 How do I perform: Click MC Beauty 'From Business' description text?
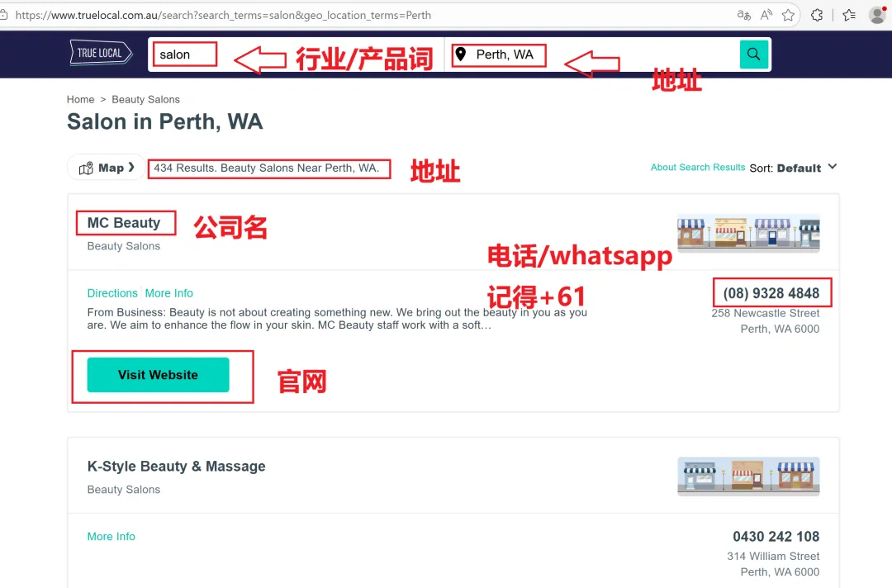pos(337,319)
